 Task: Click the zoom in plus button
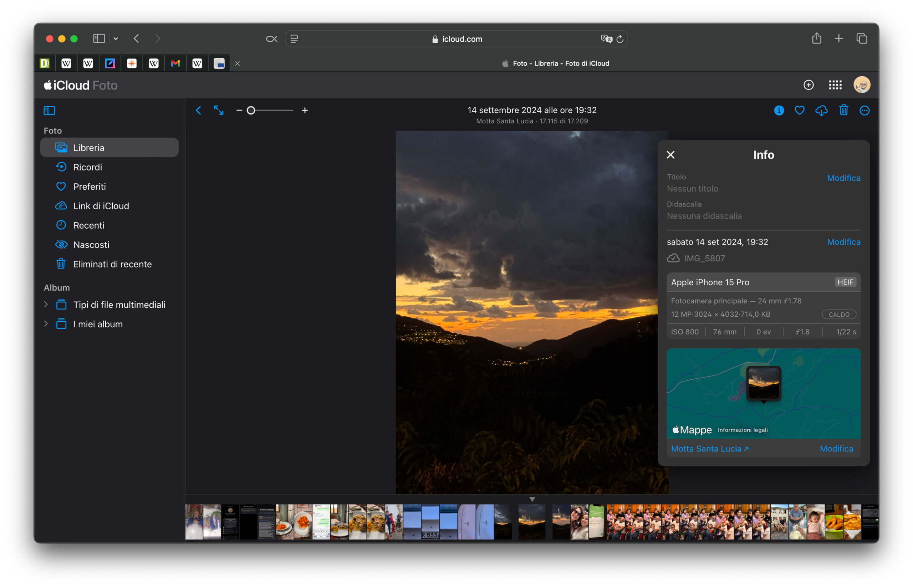(x=305, y=110)
